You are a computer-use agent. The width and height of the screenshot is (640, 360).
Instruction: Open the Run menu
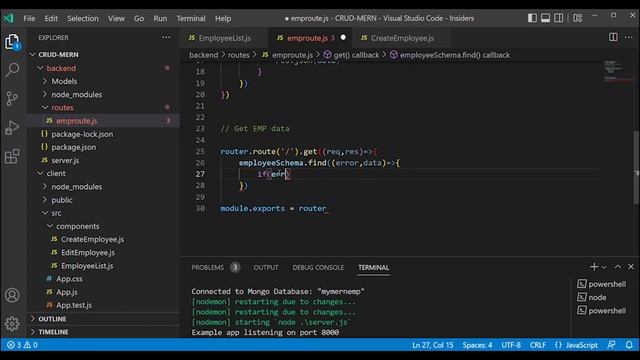(x=160, y=18)
